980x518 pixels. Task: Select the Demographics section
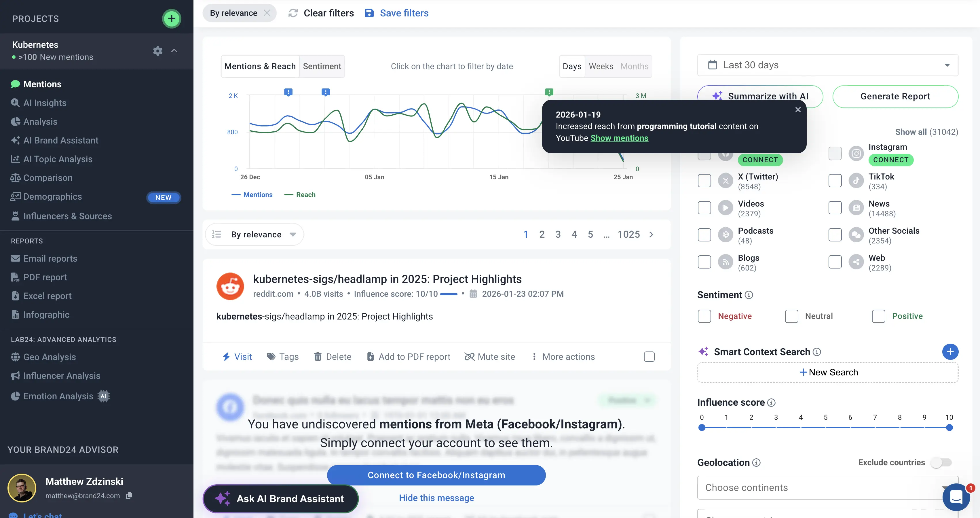52,196
